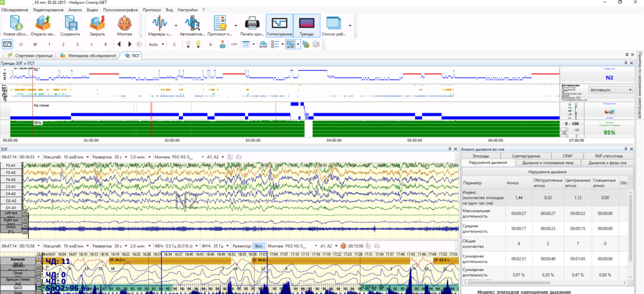644x294 pixels.
Task: Open the Активации trend dropdown
Action: click(x=611, y=90)
